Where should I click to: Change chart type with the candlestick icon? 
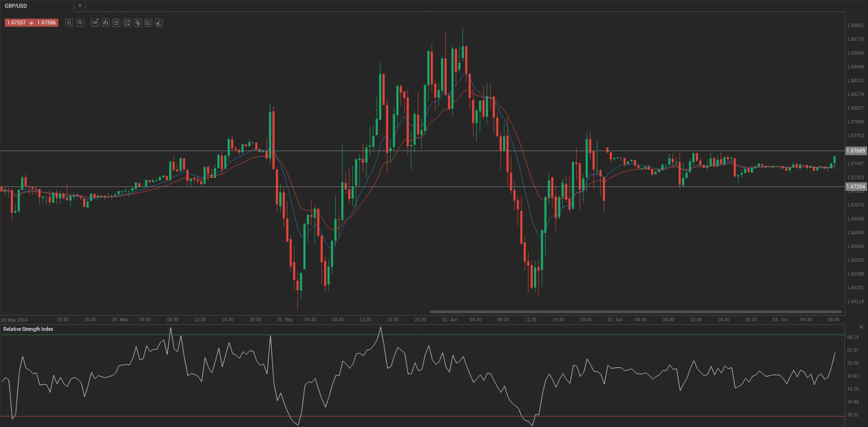[x=106, y=23]
